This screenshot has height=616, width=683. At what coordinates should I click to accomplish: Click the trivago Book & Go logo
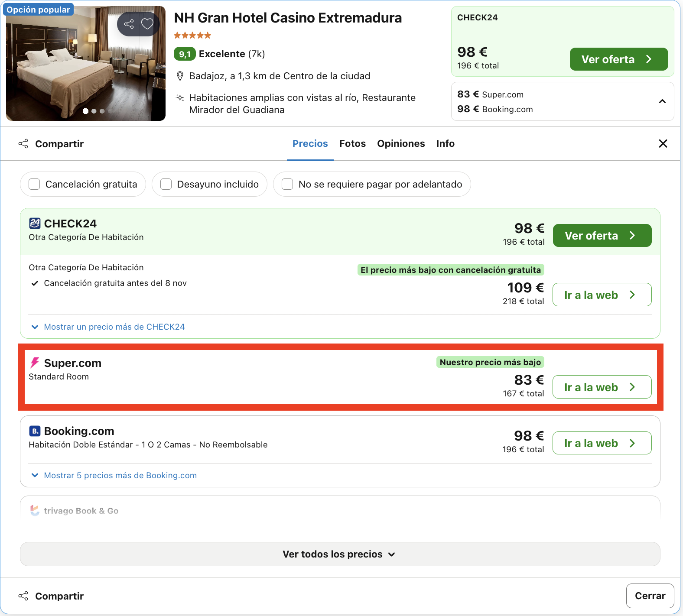pyautogui.click(x=35, y=511)
